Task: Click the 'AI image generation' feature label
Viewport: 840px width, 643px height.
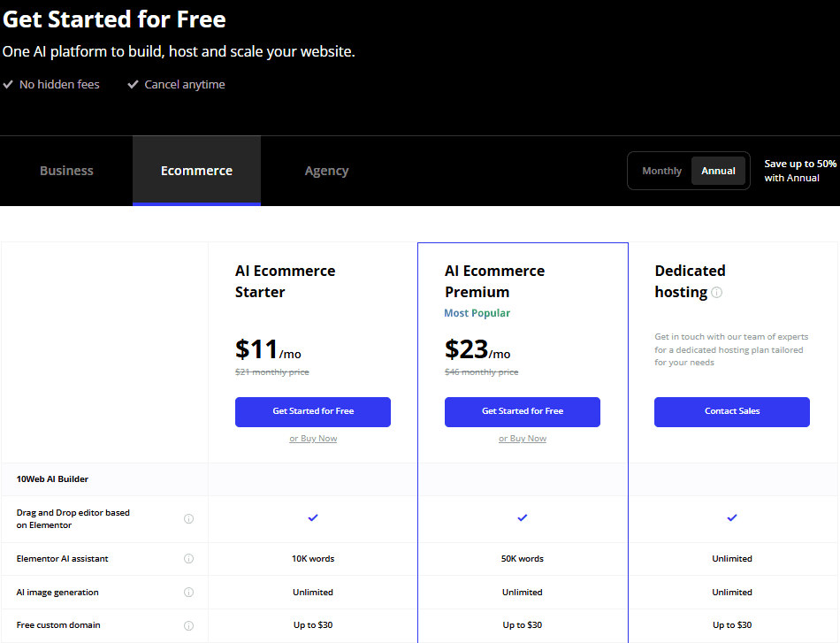Action: (57, 592)
